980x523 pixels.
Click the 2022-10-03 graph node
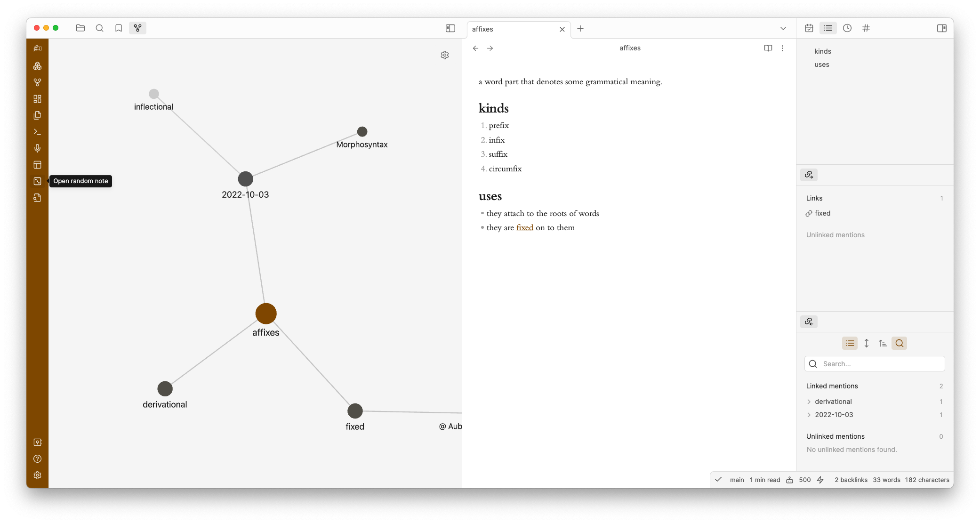245,179
